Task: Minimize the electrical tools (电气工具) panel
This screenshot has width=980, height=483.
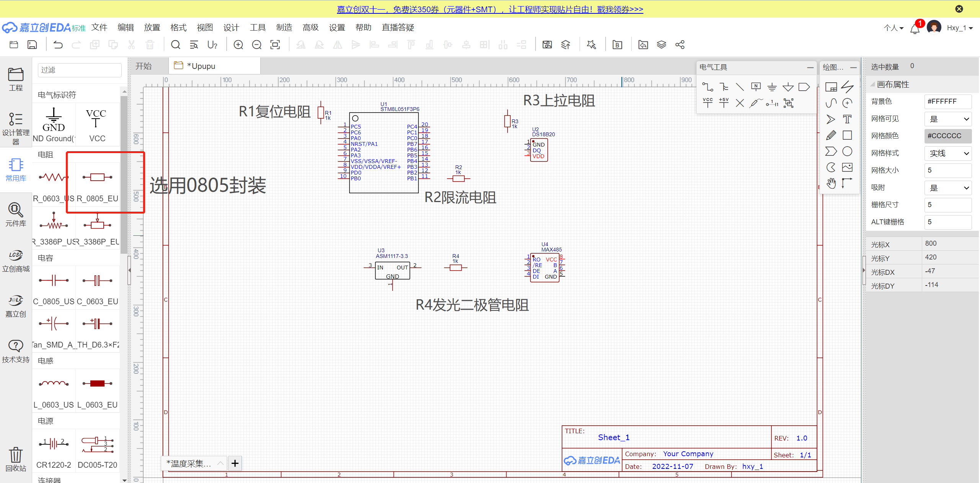Action: (x=810, y=67)
